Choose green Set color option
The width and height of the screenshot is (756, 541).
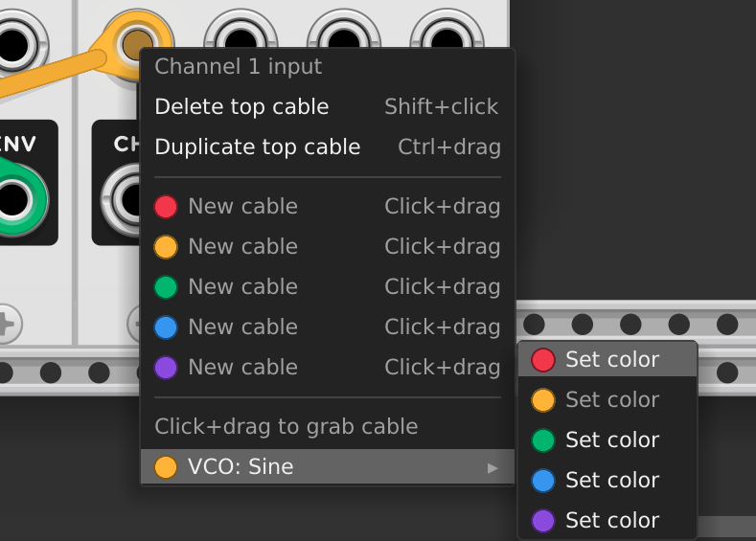click(607, 440)
